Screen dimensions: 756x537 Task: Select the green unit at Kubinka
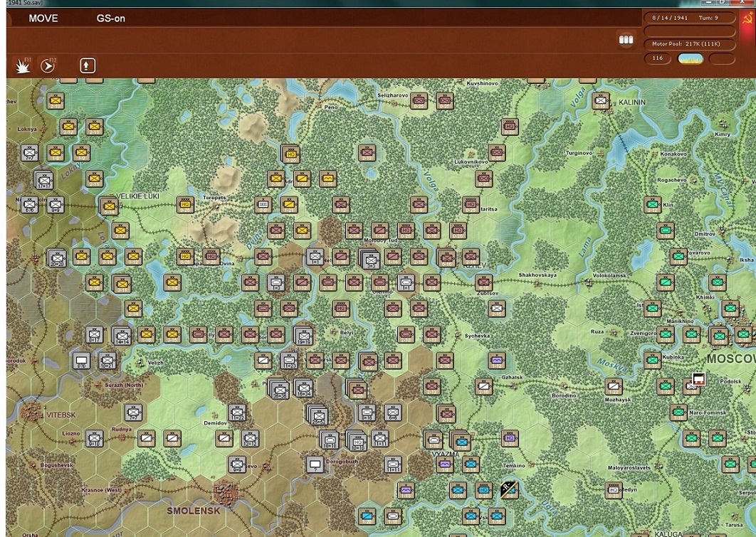click(653, 360)
